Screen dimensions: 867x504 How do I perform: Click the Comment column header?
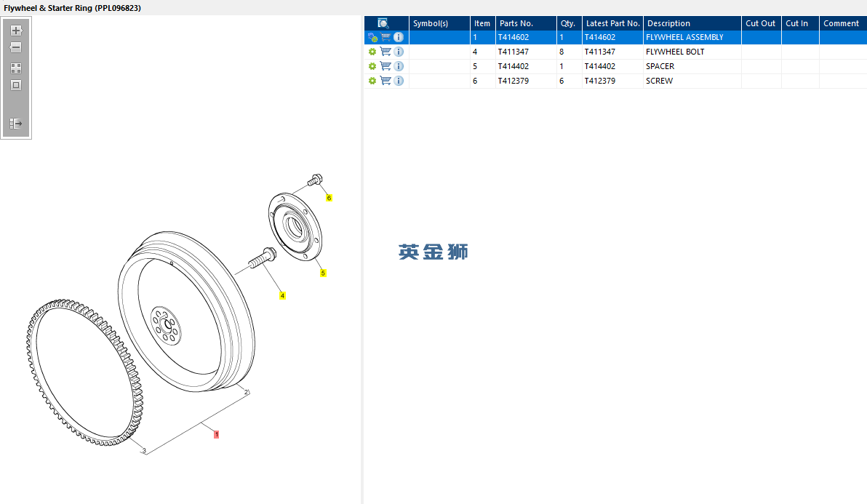[843, 23]
